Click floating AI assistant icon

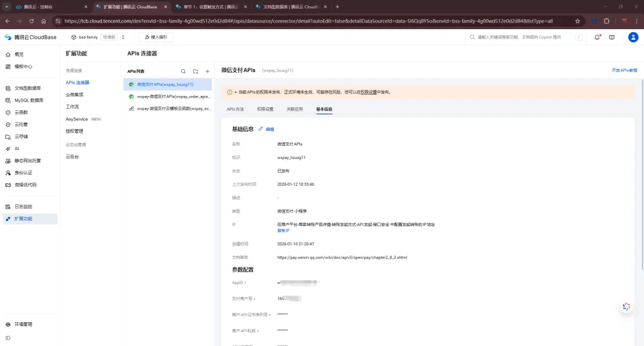626,306
